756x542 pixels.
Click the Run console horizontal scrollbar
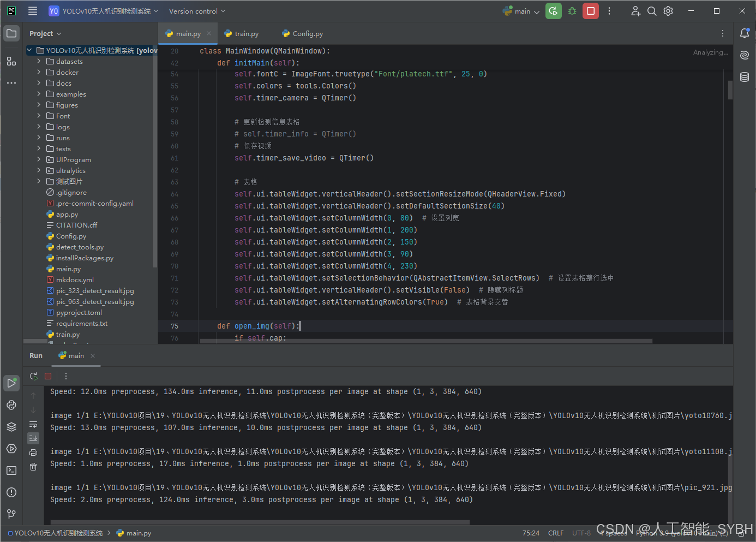(260, 522)
